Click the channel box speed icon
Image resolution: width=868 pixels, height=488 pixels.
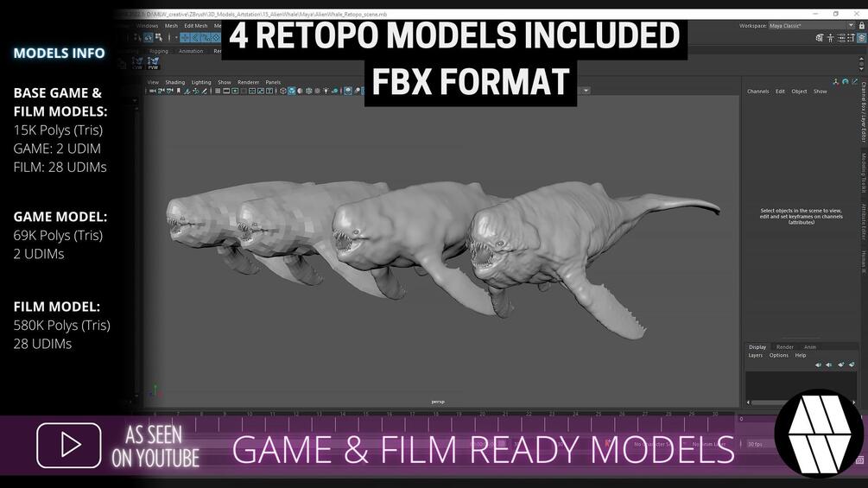[846, 81]
